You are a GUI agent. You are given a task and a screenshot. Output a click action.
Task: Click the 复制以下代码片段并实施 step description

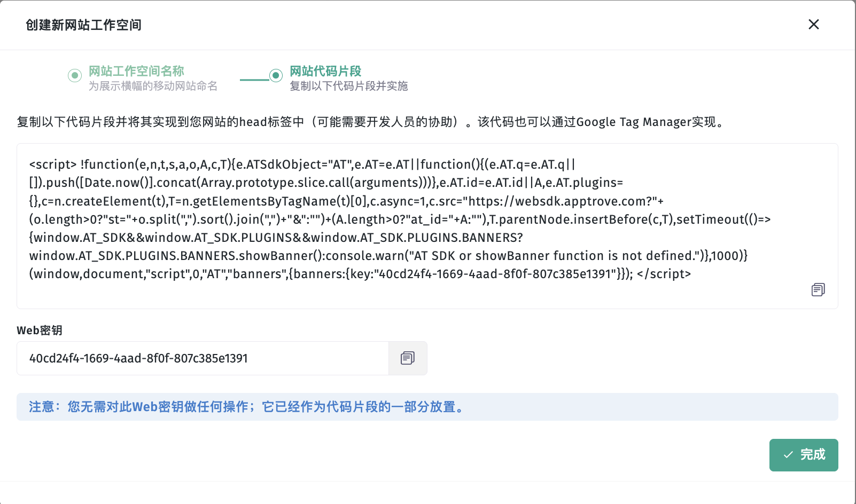coord(348,86)
